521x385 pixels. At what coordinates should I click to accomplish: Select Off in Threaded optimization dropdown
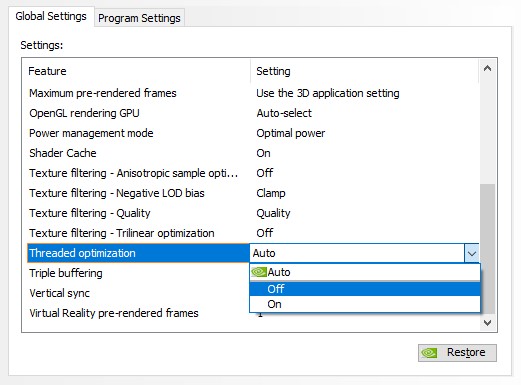point(365,289)
